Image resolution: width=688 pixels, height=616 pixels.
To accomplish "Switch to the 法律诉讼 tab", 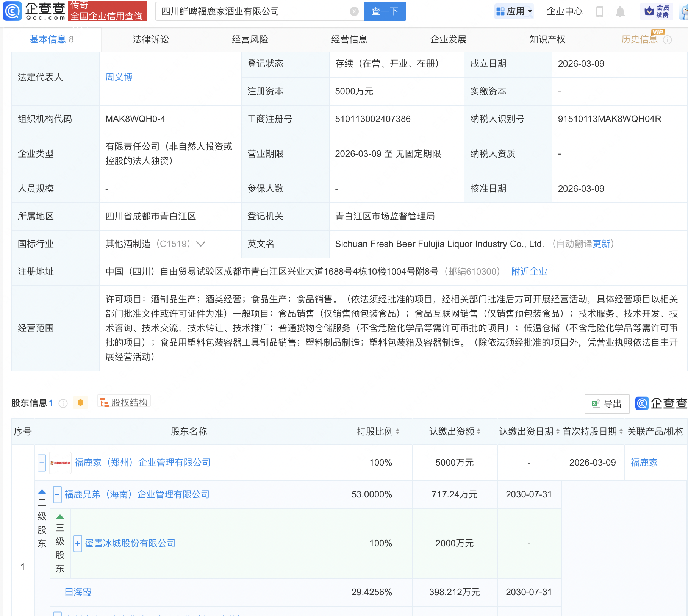I will tap(151, 39).
